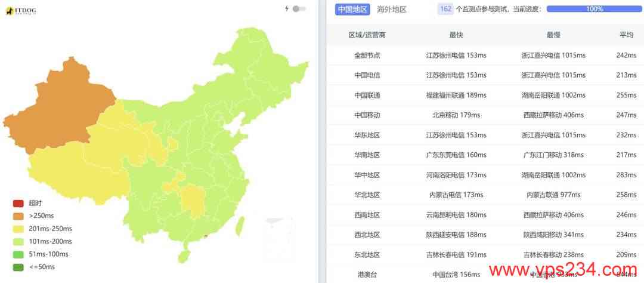Viewport: 644px width, 283px height.
Task: Click the lightning bolt icon
Action: pyautogui.click(x=287, y=9)
